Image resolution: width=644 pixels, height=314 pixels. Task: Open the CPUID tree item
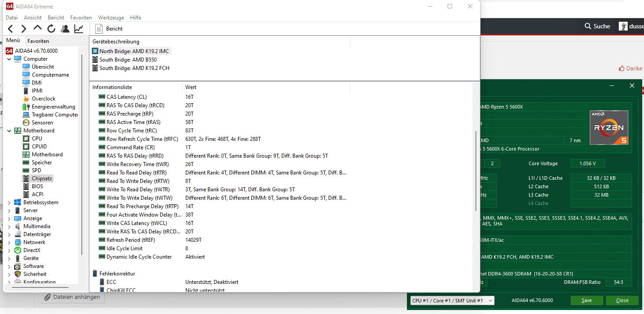tap(39, 147)
